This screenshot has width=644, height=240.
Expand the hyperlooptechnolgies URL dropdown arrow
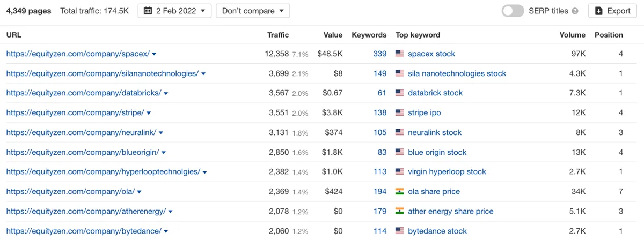pos(205,172)
